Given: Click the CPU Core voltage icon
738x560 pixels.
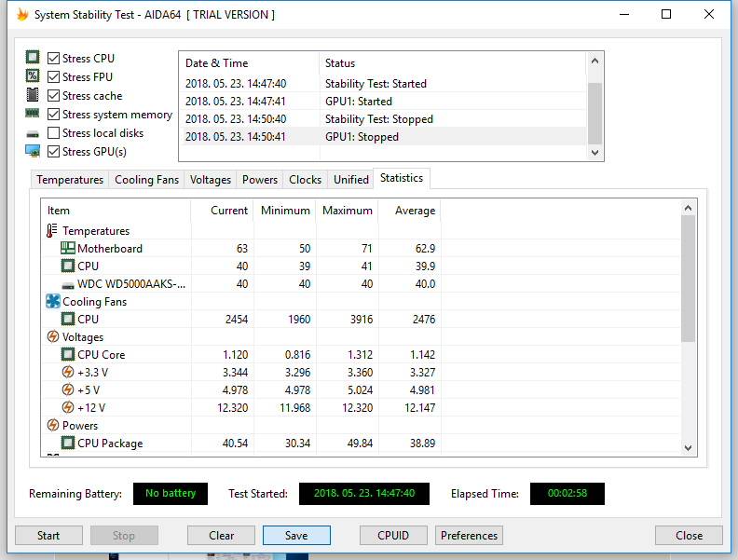Looking at the screenshot, I should [68, 354].
